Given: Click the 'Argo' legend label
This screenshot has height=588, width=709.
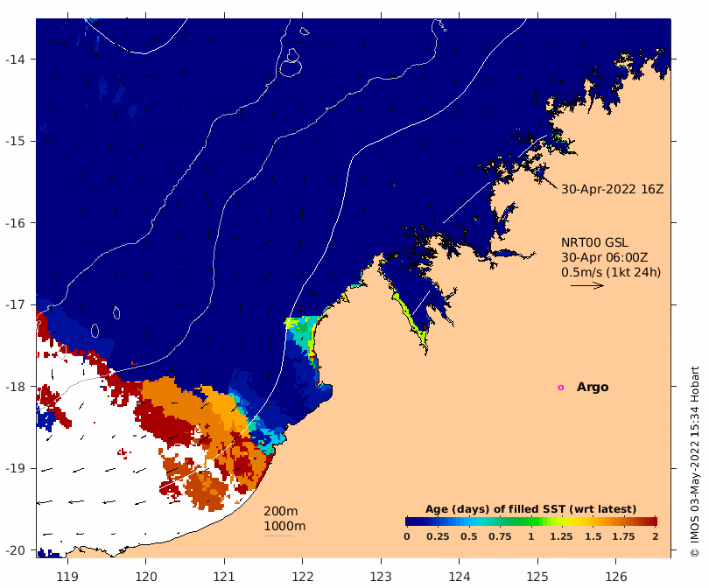Looking at the screenshot, I should pos(593,388).
